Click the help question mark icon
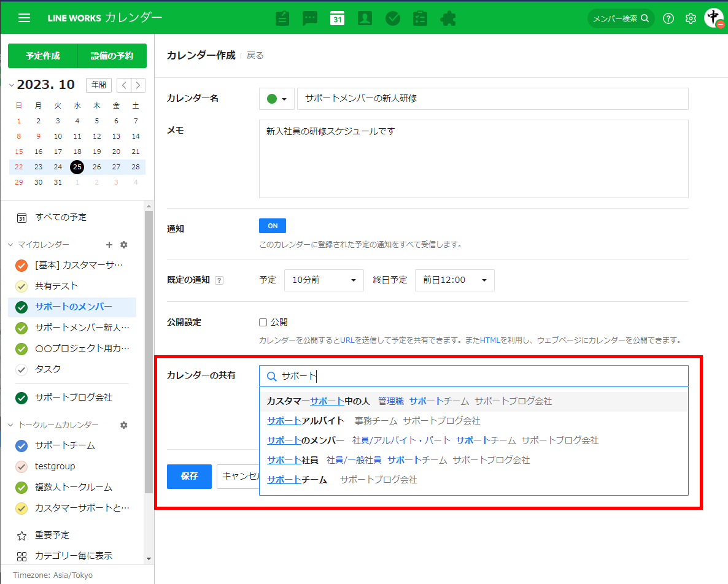Screen dimensions: 728x584 668,18
